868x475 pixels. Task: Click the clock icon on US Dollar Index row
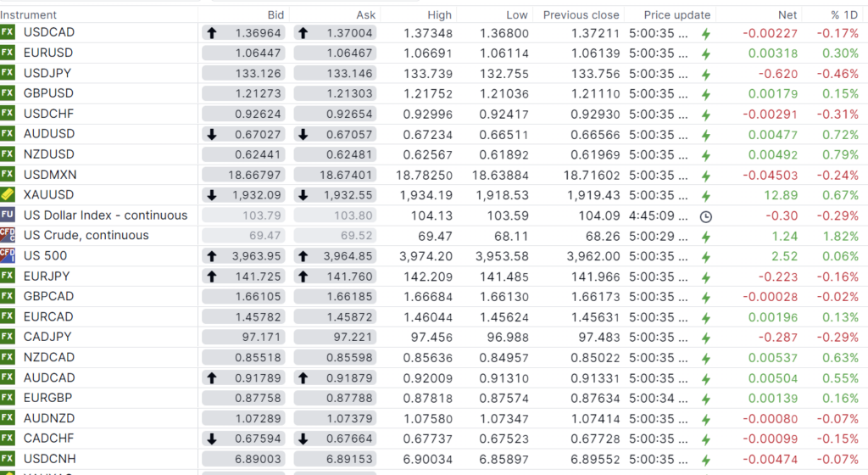coord(705,216)
